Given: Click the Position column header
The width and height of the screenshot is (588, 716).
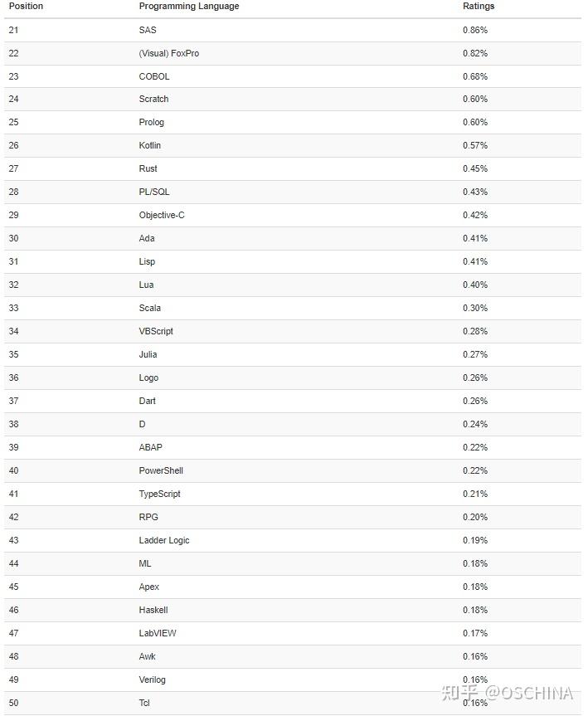Looking at the screenshot, I should tap(26, 6).
